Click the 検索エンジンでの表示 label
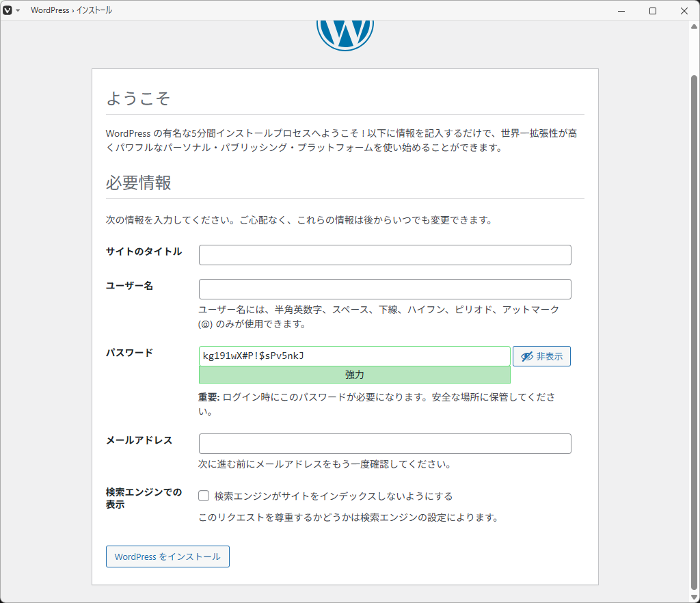700x603 pixels. coord(144,498)
